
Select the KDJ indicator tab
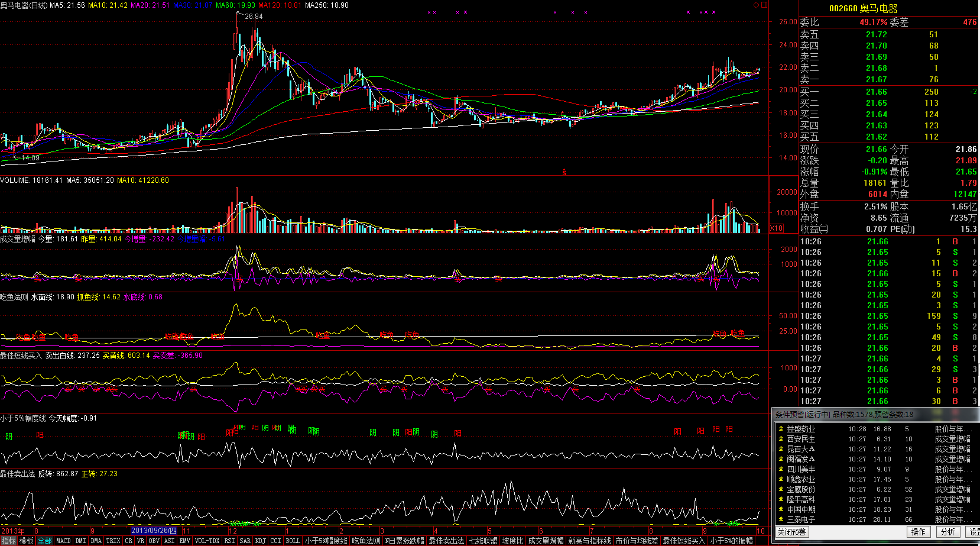click(260, 541)
